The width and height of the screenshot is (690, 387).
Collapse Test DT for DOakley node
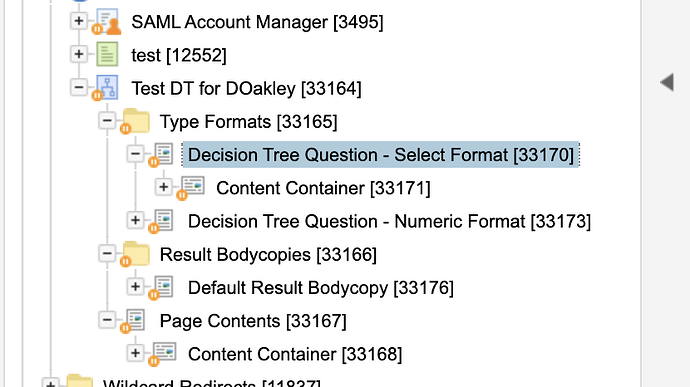79,87
